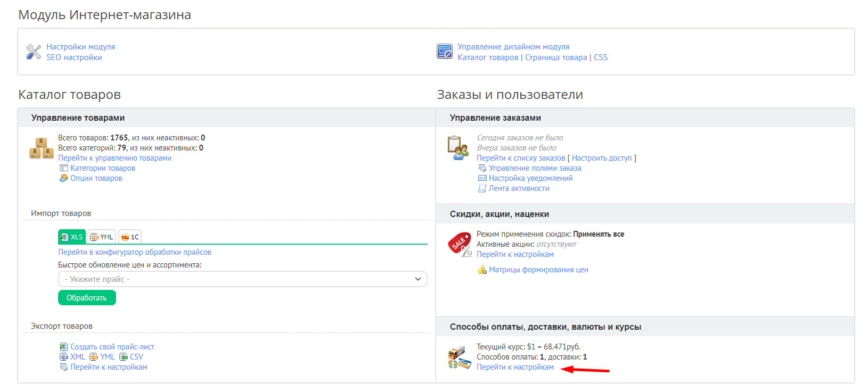Select the XLS import tab

[x=72, y=237]
